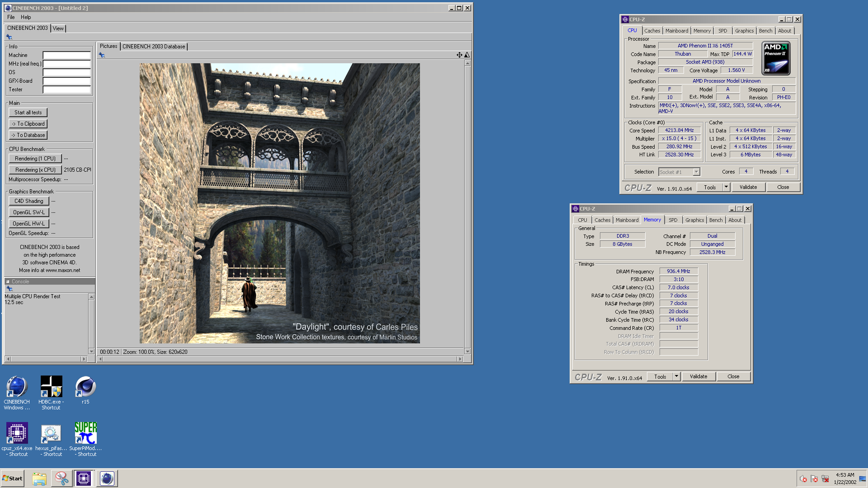Click the zoom triangle icon in Pictures panel
Screen dimensions: 868x488
pyautogui.click(x=467, y=55)
